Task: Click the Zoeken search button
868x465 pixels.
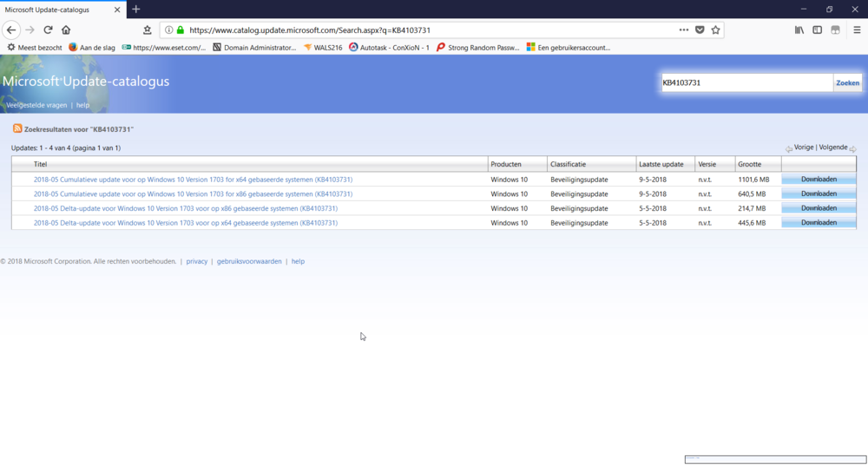Action: point(847,83)
